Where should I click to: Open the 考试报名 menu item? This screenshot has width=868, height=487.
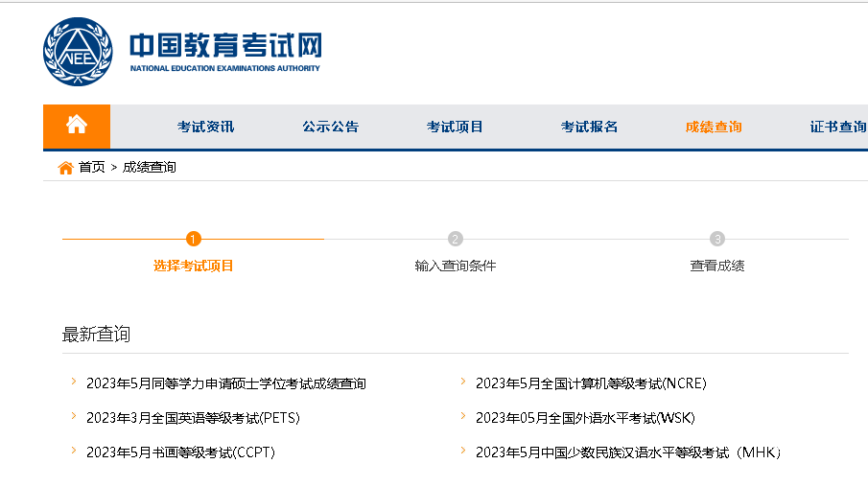pos(589,127)
